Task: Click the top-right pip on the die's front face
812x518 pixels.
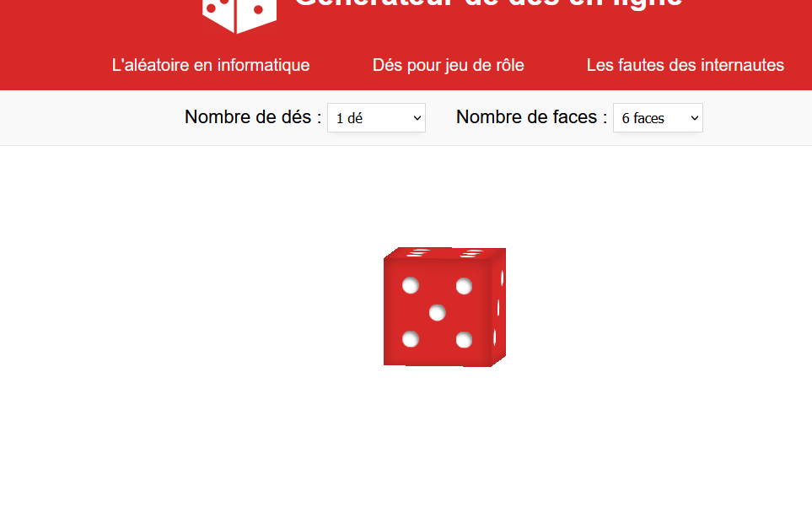Action: pos(464,286)
